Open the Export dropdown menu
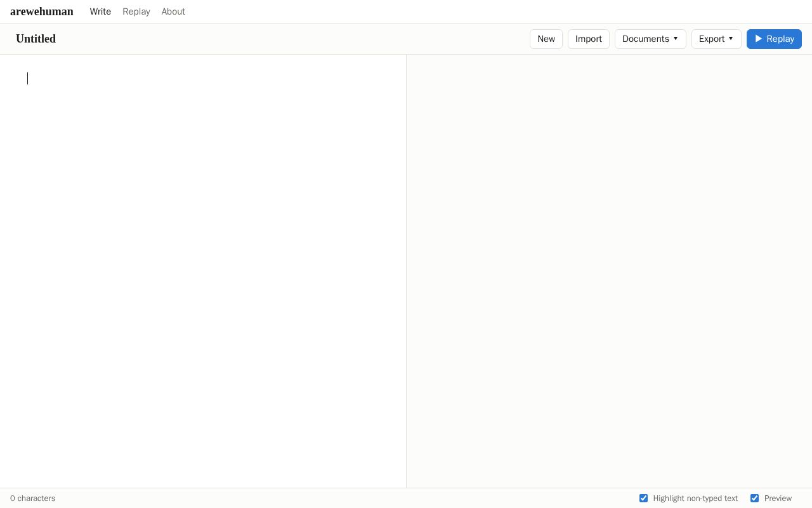Image resolution: width=812 pixels, height=508 pixels. [x=716, y=39]
